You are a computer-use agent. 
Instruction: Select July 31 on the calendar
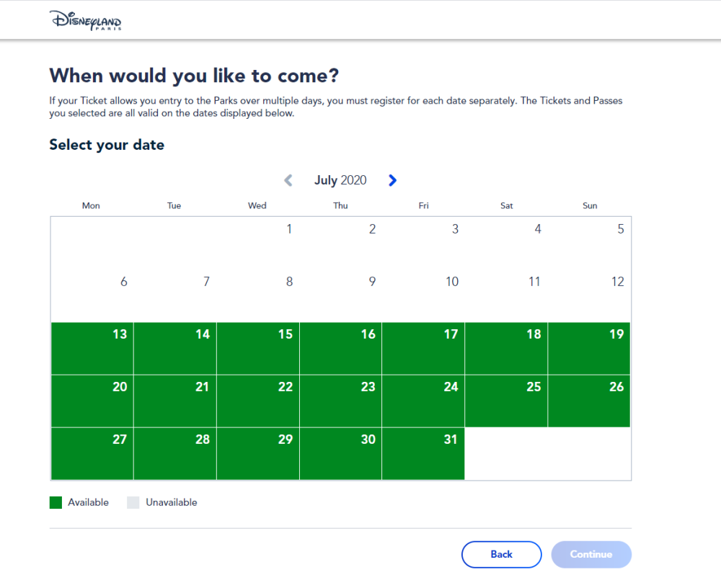click(423, 454)
